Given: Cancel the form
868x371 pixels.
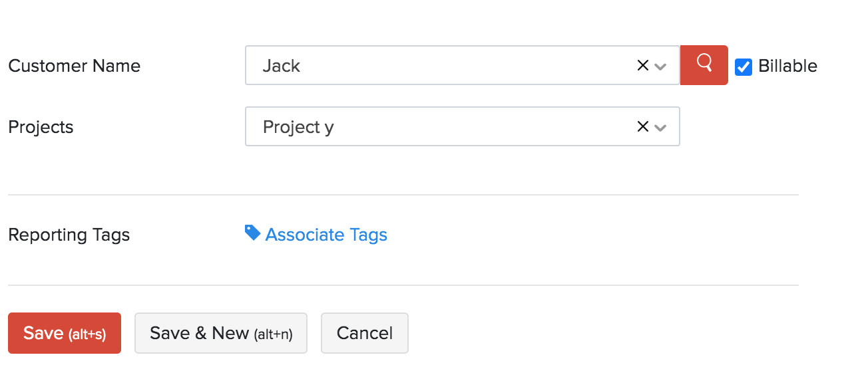Looking at the screenshot, I should [364, 333].
